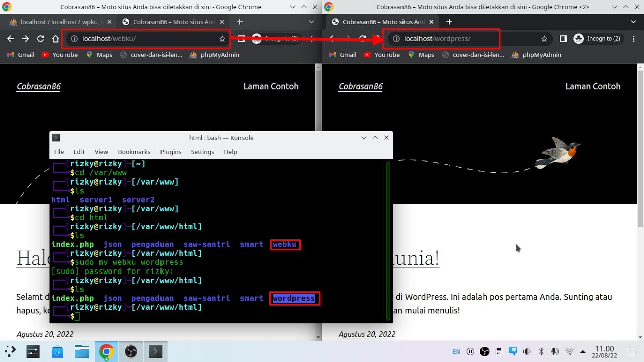The height and width of the screenshot is (362, 644).
Task: Open Konsole Settings menu
Action: [202, 152]
